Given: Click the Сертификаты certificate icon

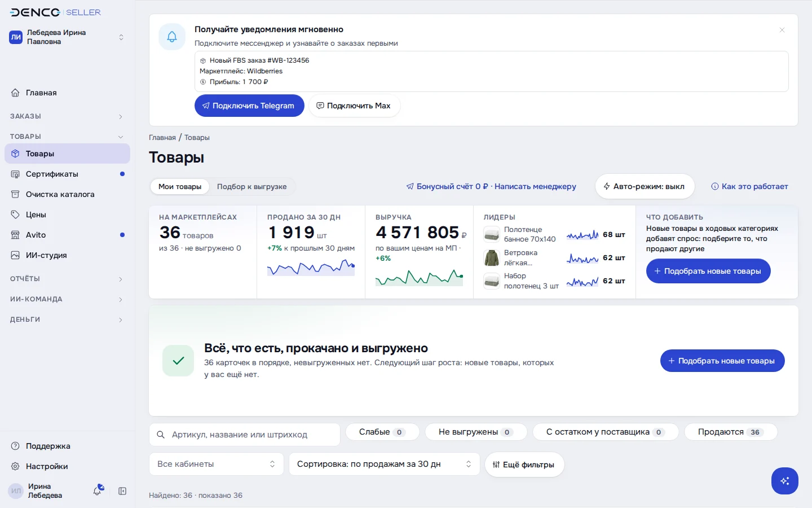Looking at the screenshot, I should pos(15,174).
